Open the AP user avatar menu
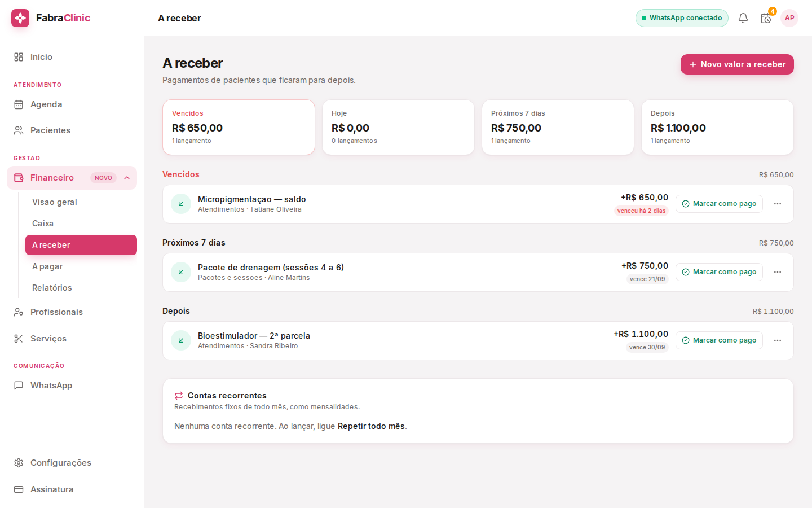 (x=789, y=18)
